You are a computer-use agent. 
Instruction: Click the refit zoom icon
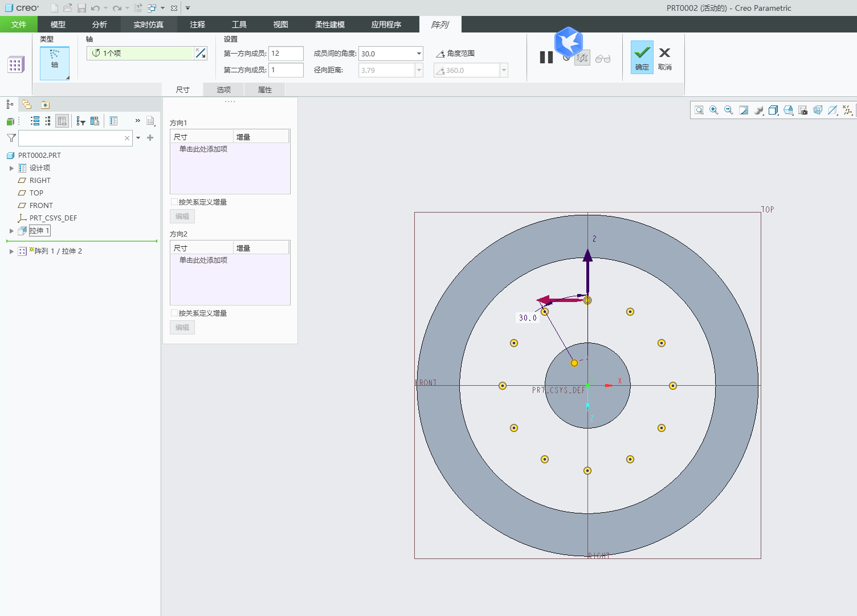[699, 111]
